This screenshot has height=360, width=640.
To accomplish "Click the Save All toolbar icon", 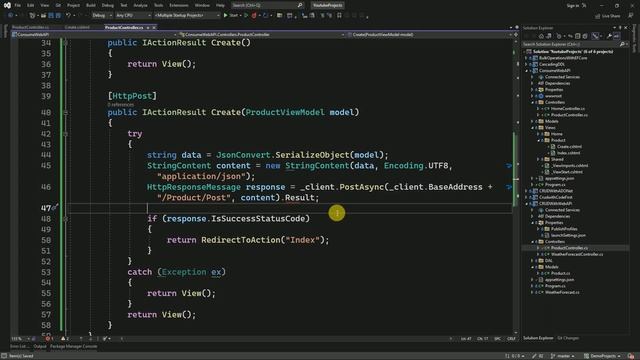I will click(x=58, y=16).
